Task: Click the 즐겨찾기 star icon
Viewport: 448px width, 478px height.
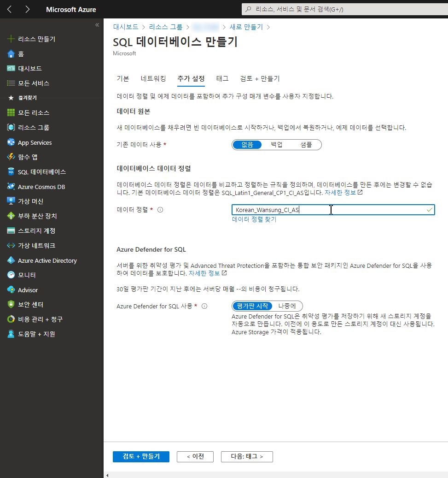Action: (11, 98)
